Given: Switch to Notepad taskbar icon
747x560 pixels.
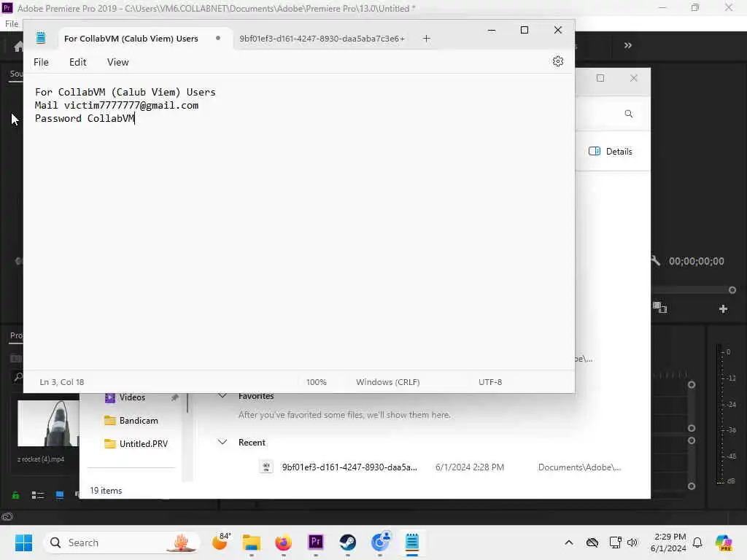Looking at the screenshot, I should tap(412, 542).
